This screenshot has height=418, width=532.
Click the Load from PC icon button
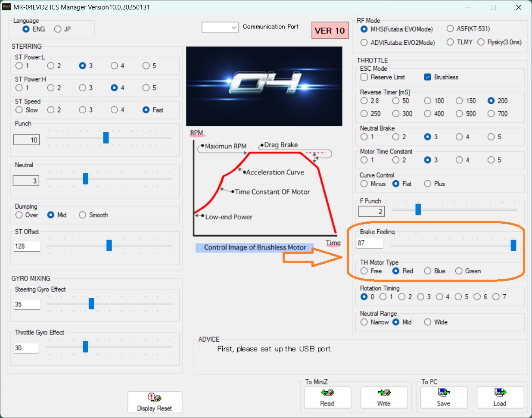[500, 397]
